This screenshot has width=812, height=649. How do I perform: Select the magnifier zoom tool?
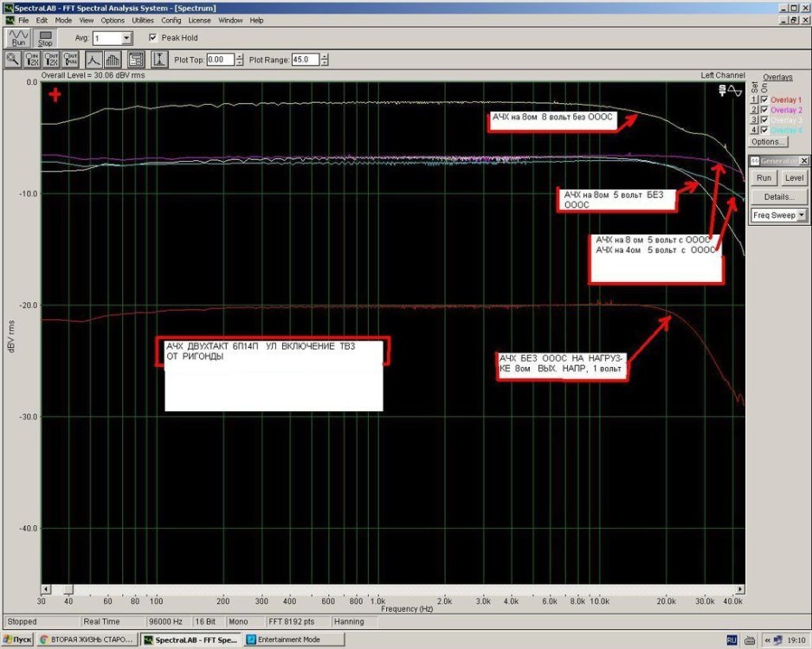click(x=13, y=60)
